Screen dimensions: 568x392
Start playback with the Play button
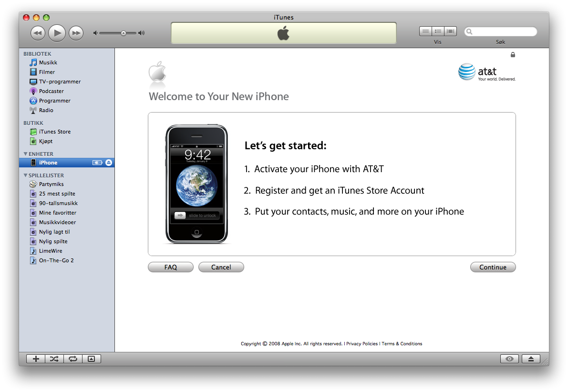pos(57,33)
